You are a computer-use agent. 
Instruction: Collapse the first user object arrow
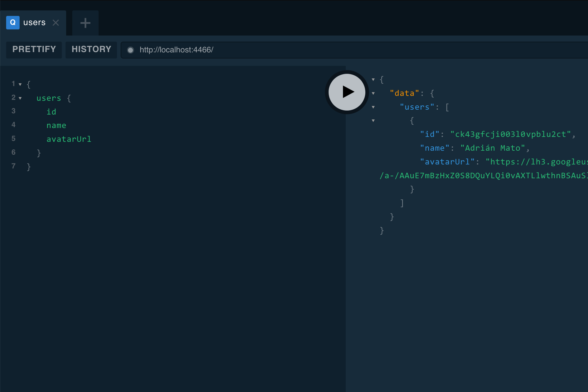point(373,121)
